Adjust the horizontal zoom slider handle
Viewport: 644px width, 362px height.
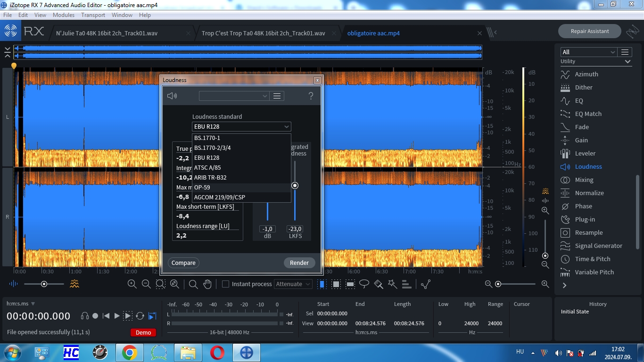click(498, 284)
